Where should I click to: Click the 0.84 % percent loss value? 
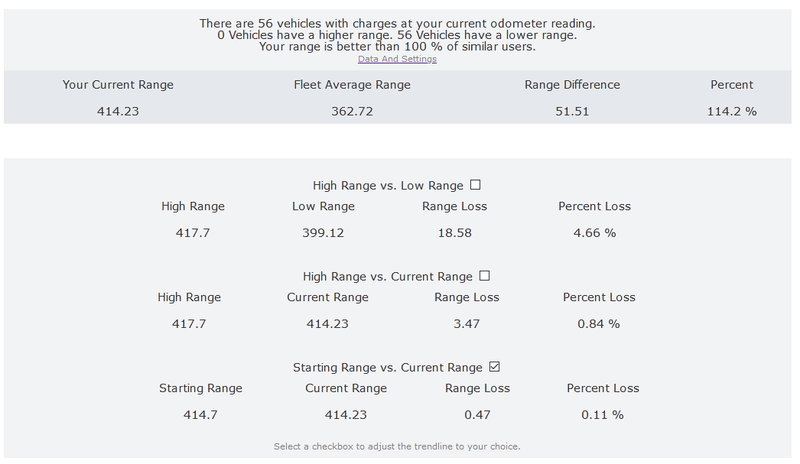(599, 324)
